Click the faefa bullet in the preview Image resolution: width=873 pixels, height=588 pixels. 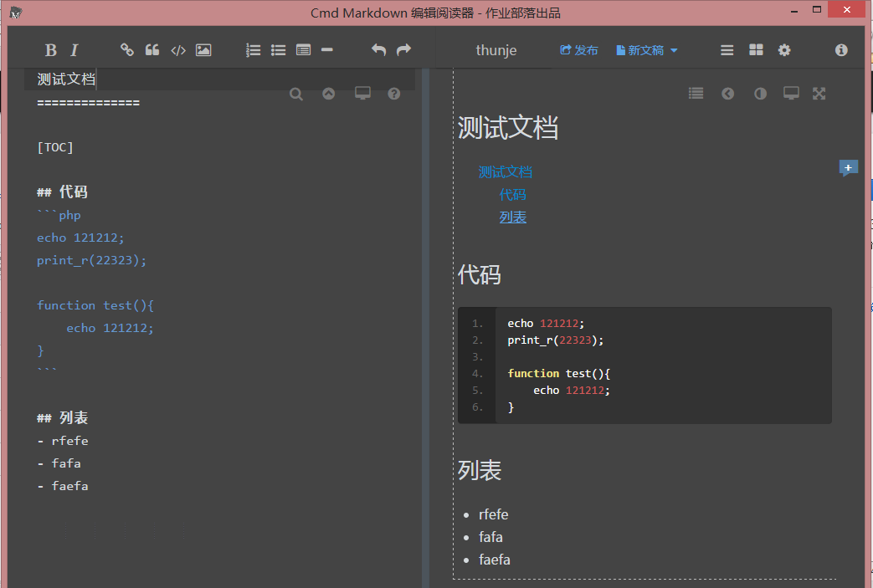(495, 560)
